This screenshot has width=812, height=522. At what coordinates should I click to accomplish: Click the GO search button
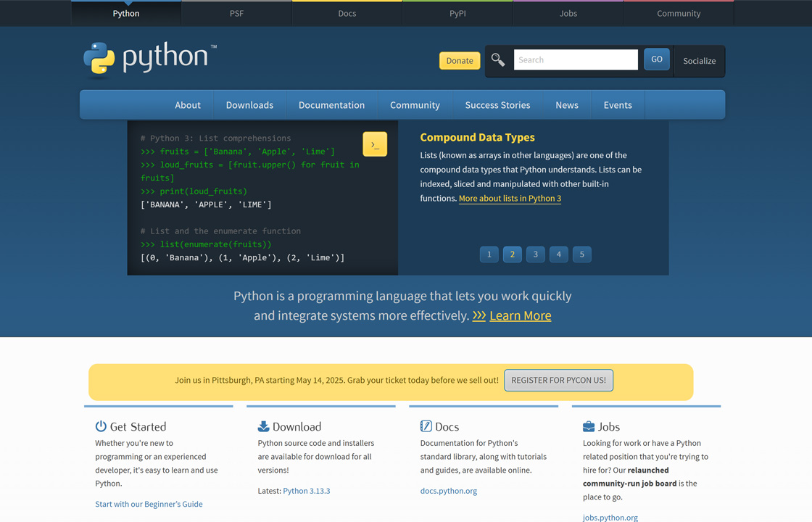click(x=657, y=59)
